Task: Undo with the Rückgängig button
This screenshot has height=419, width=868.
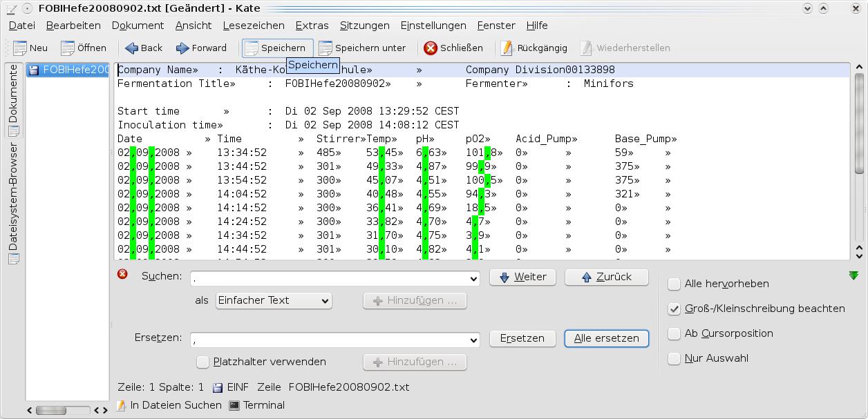Action: click(x=534, y=48)
